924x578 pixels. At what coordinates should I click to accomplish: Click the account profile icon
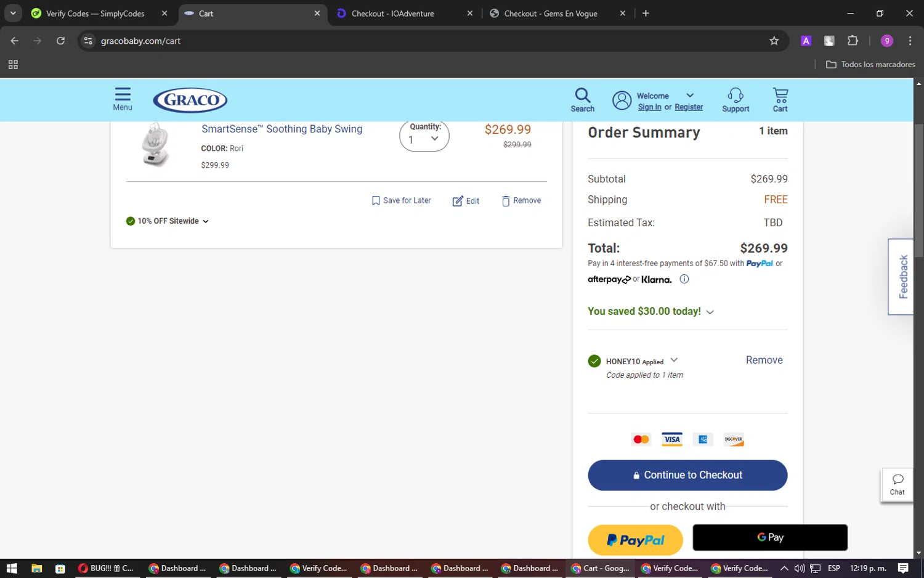point(622,100)
